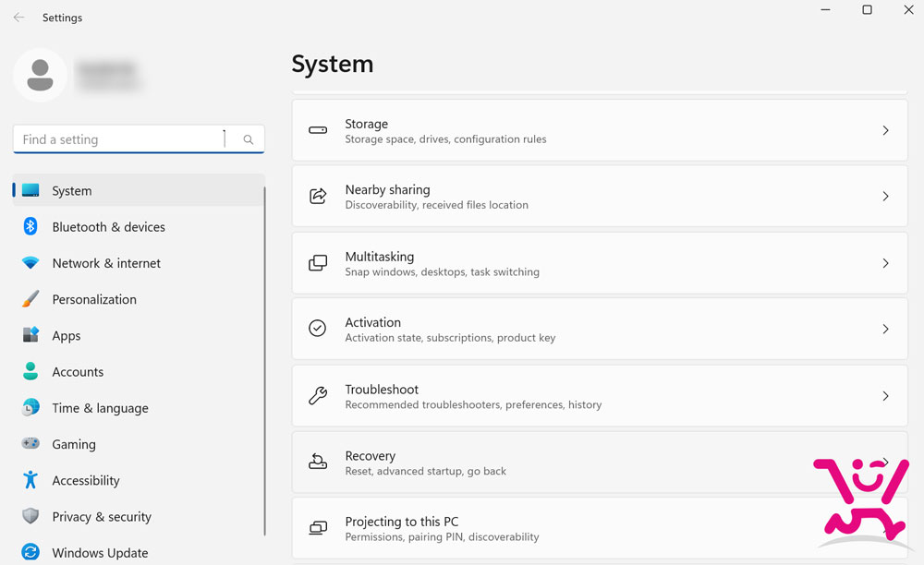The height and width of the screenshot is (565, 924).
Task: Click the Recovery icon
Action: point(318,462)
